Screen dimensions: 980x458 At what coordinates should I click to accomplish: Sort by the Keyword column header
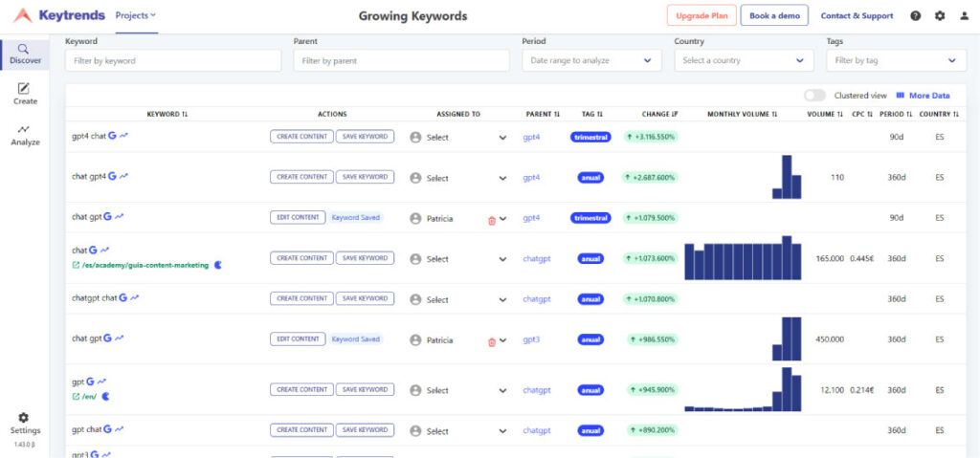click(x=167, y=115)
